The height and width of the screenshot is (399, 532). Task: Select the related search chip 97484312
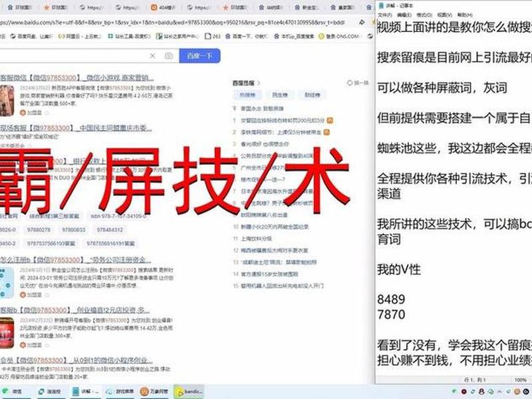pyautogui.click(x=110, y=229)
